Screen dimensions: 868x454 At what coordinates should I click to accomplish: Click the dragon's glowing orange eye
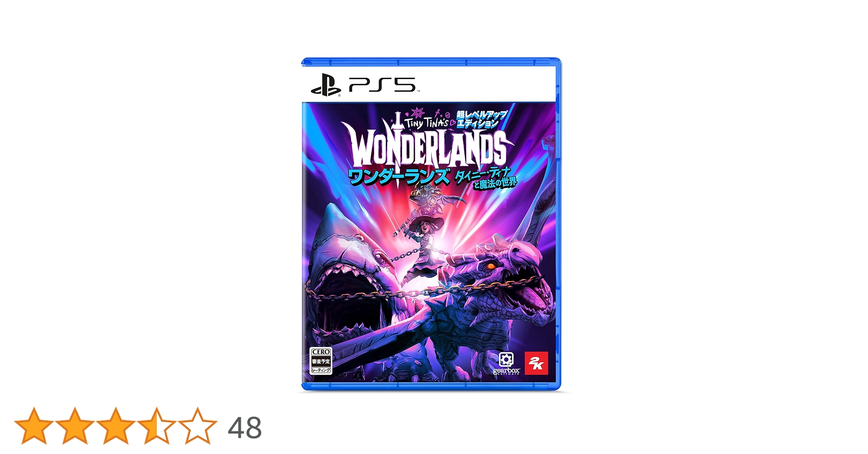491,266
